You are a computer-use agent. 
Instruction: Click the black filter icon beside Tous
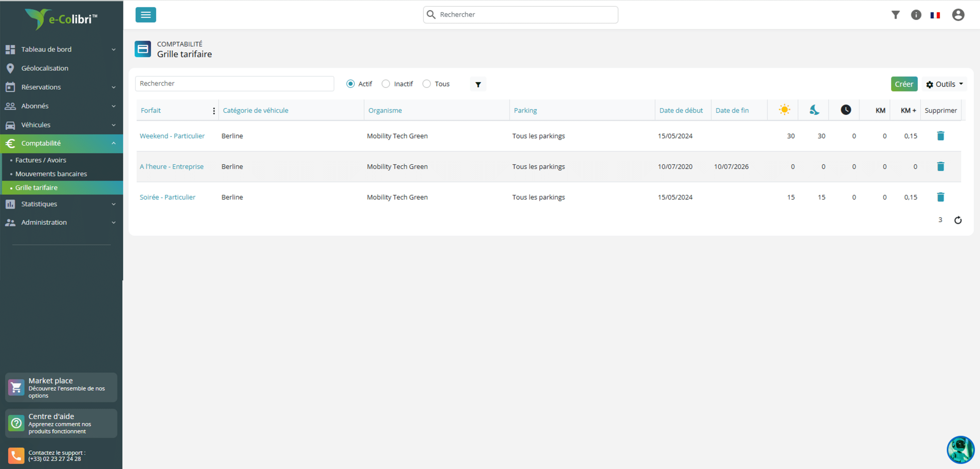click(478, 84)
